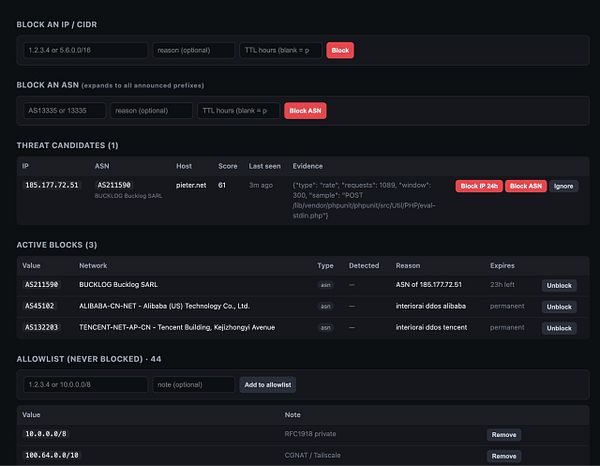Click the asn type badge for AS45102
The image size is (600, 466).
click(326, 306)
